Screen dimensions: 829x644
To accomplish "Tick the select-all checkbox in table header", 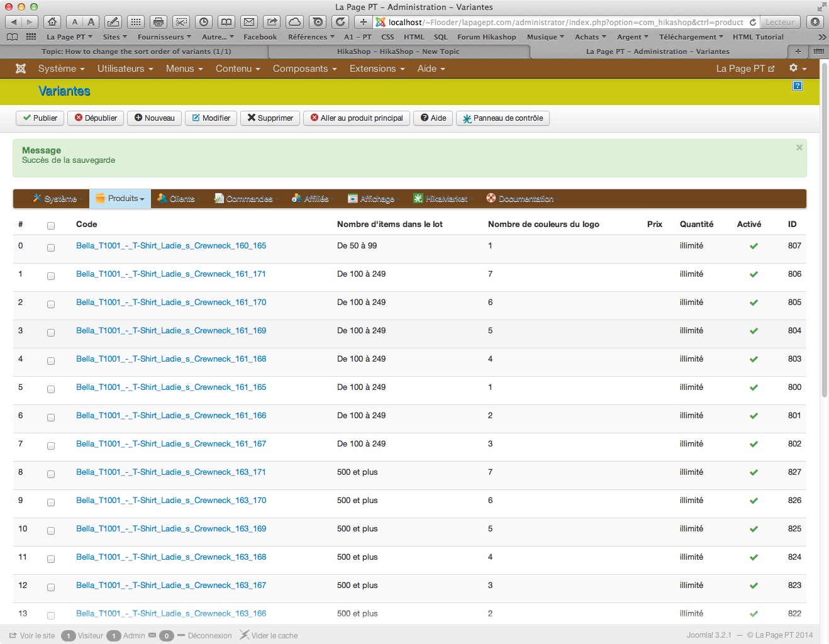I will pyautogui.click(x=51, y=225).
